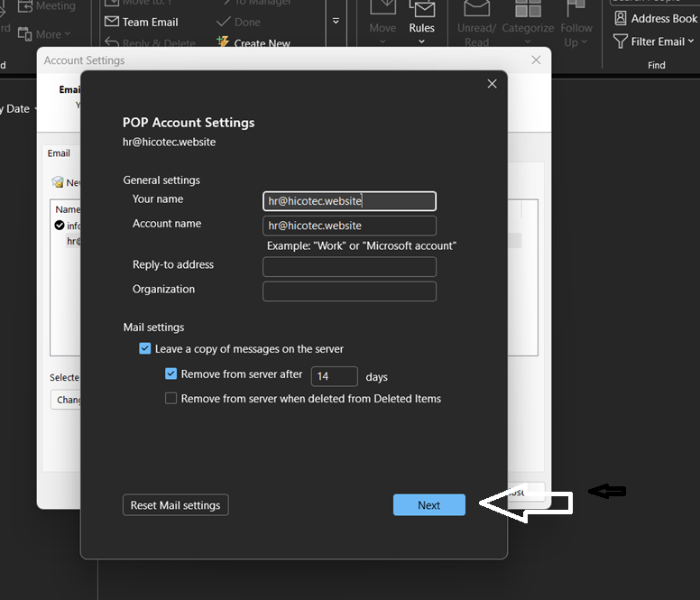Image resolution: width=700 pixels, height=600 pixels.
Task: Click Create New quick step
Action: pyautogui.click(x=253, y=42)
